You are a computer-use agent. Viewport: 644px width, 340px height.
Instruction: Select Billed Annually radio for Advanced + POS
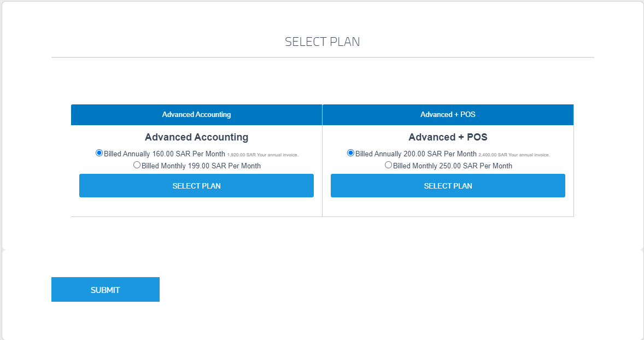(x=351, y=153)
